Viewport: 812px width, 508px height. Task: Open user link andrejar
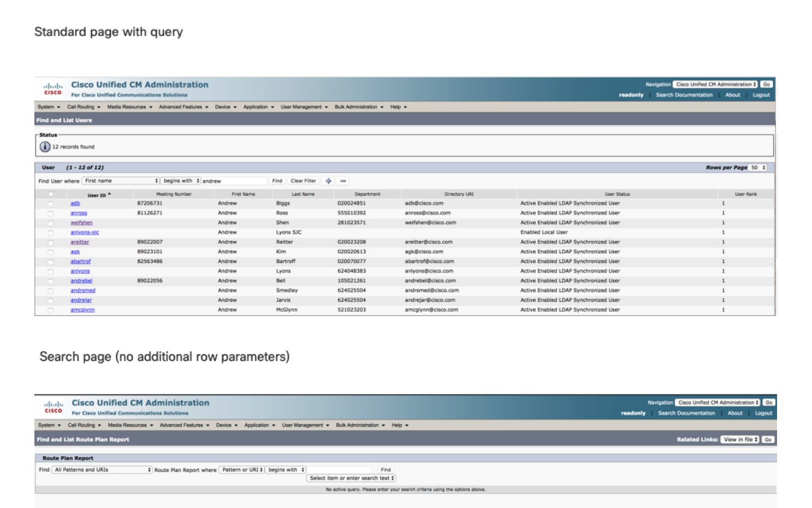[81, 300]
